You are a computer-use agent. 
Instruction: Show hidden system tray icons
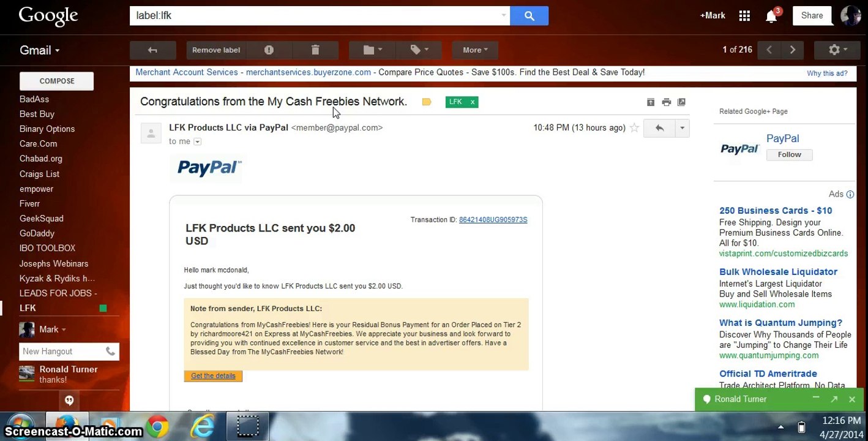[780, 428]
